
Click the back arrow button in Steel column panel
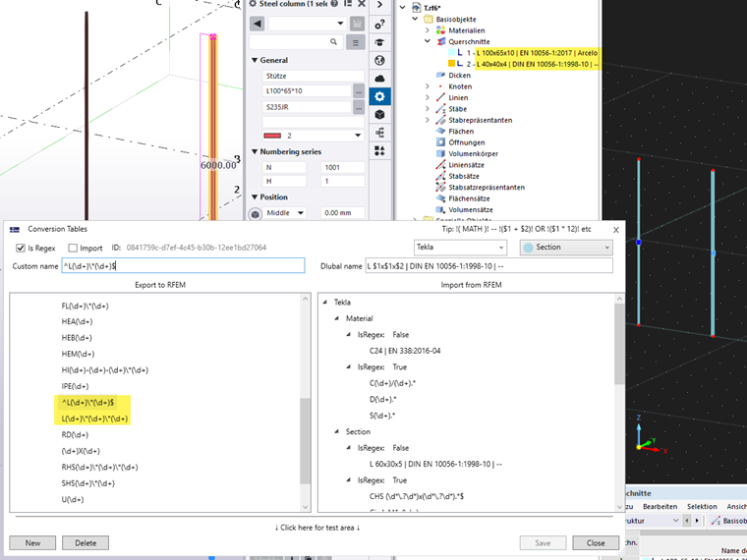pyautogui.click(x=258, y=24)
